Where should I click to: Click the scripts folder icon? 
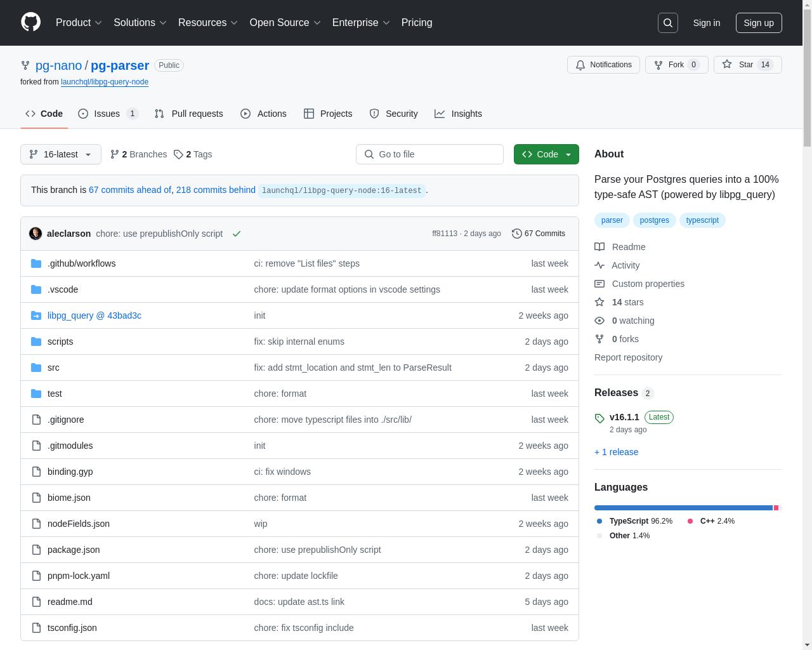click(36, 342)
